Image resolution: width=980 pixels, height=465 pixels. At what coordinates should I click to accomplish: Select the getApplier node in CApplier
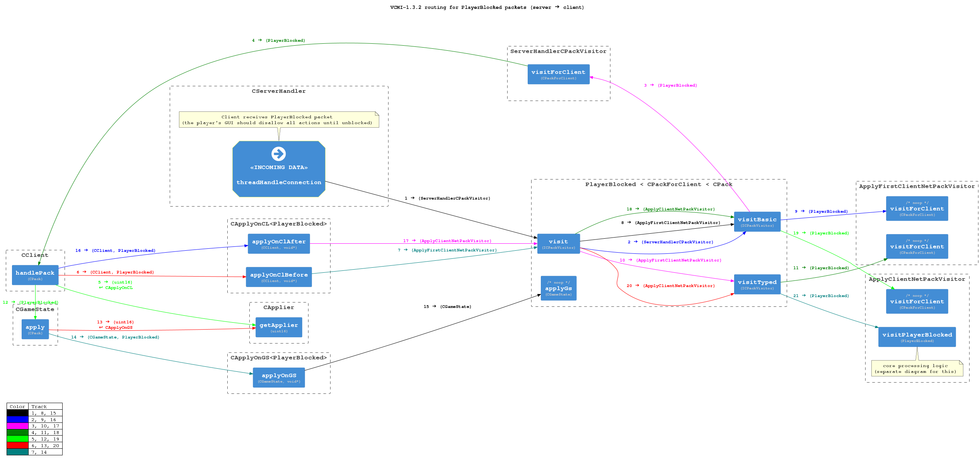[x=279, y=327]
